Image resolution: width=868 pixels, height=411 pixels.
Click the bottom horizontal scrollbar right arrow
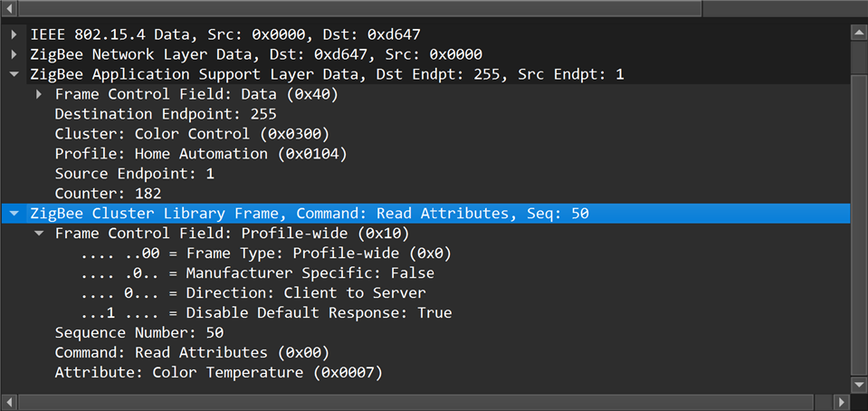pos(843,401)
